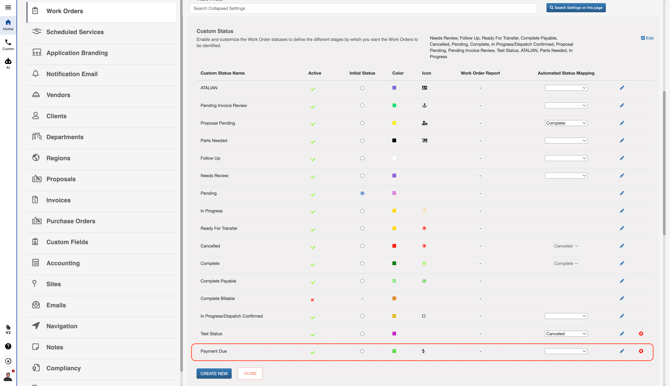670x386 pixels.
Task: Toggle active check for ATALIAN
Action: click(x=313, y=89)
